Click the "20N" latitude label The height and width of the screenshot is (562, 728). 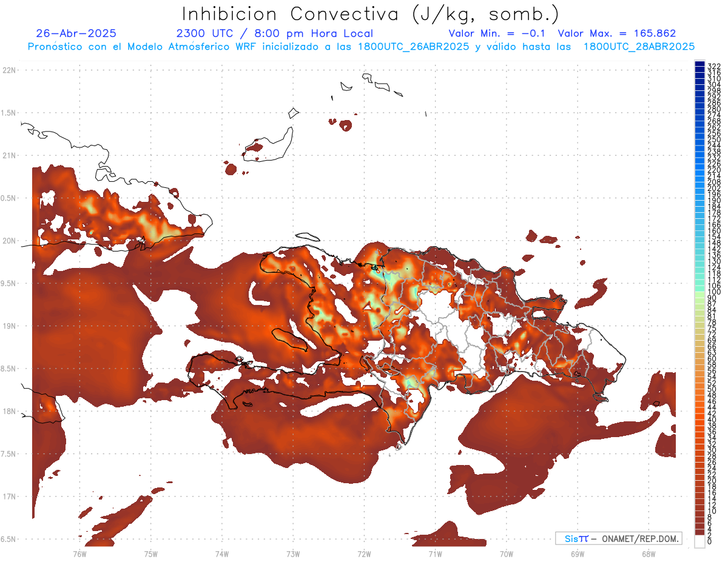[x=9, y=241]
